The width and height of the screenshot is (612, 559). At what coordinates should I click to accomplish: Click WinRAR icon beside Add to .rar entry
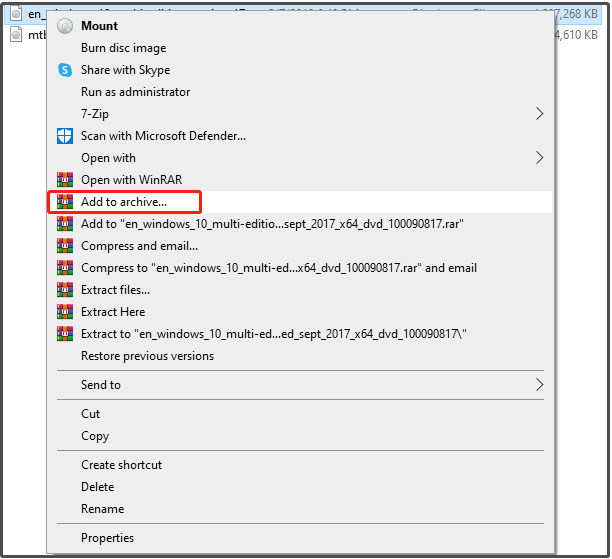click(x=65, y=224)
